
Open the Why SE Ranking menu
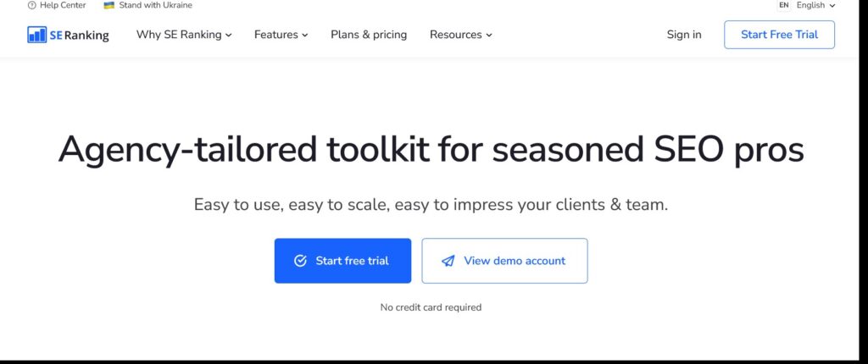point(184,35)
